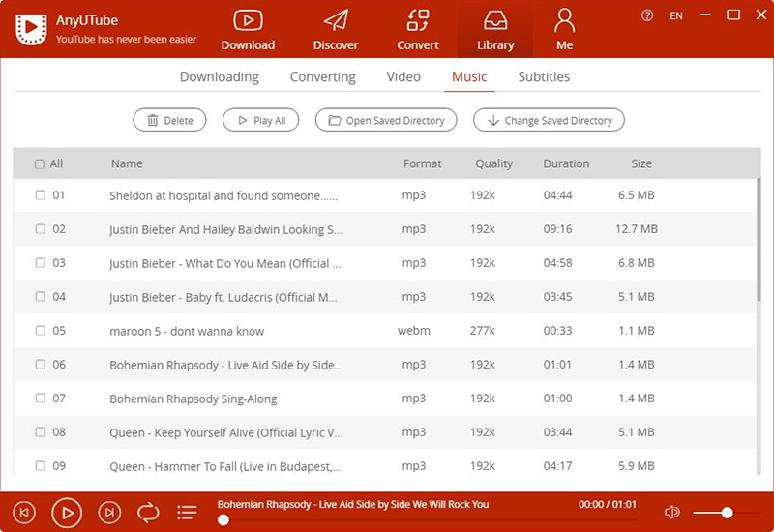Click Change Saved Directory
This screenshot has width=774, height=532.
(549, 120)
